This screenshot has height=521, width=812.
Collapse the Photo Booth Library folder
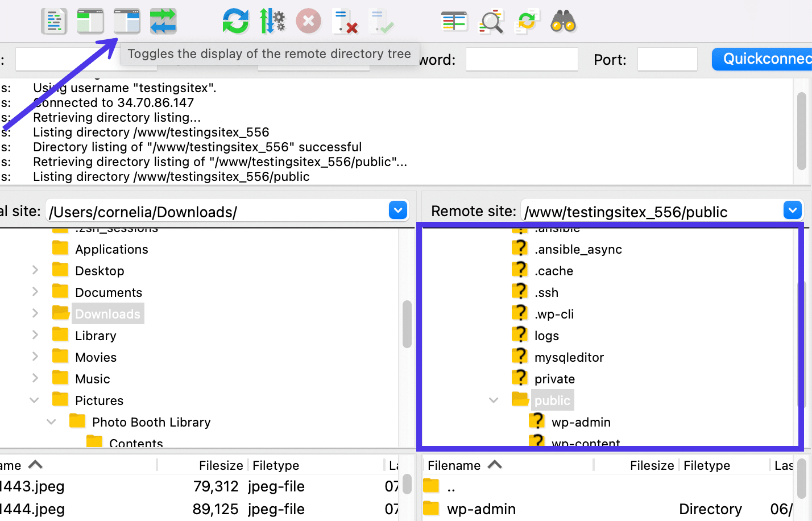point(52,421)
